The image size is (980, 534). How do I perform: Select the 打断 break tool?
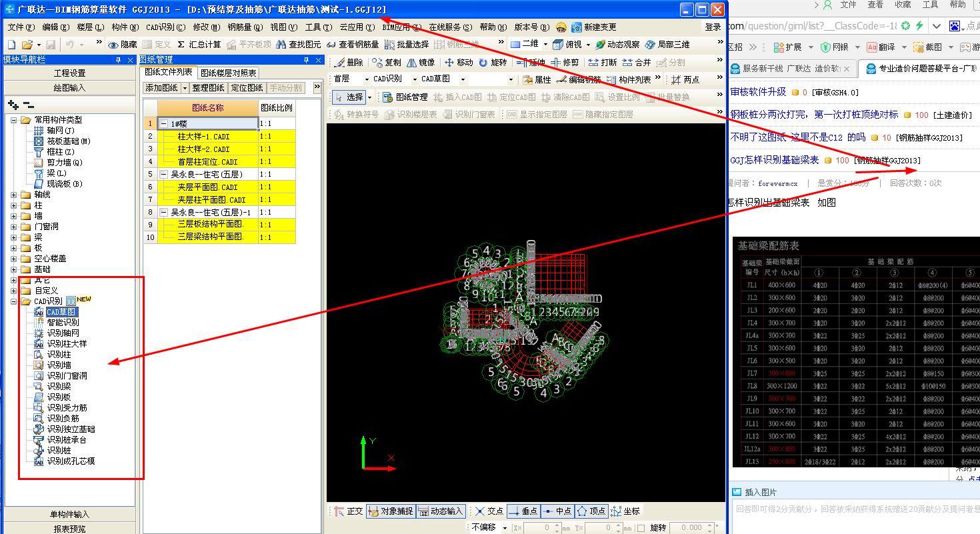tap(603, 62)
